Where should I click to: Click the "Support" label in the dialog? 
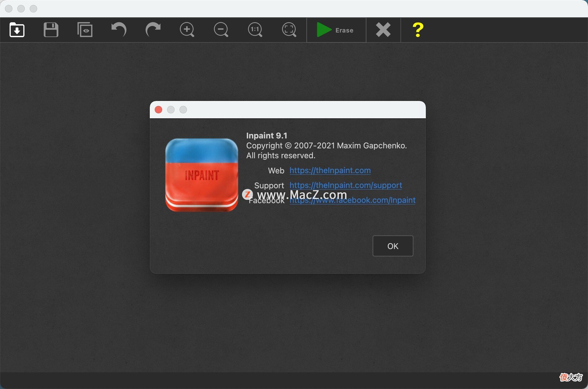(x=269, y=186)
